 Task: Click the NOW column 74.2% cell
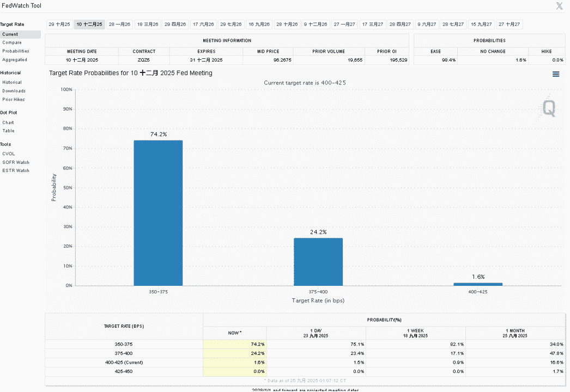[235, 345]
